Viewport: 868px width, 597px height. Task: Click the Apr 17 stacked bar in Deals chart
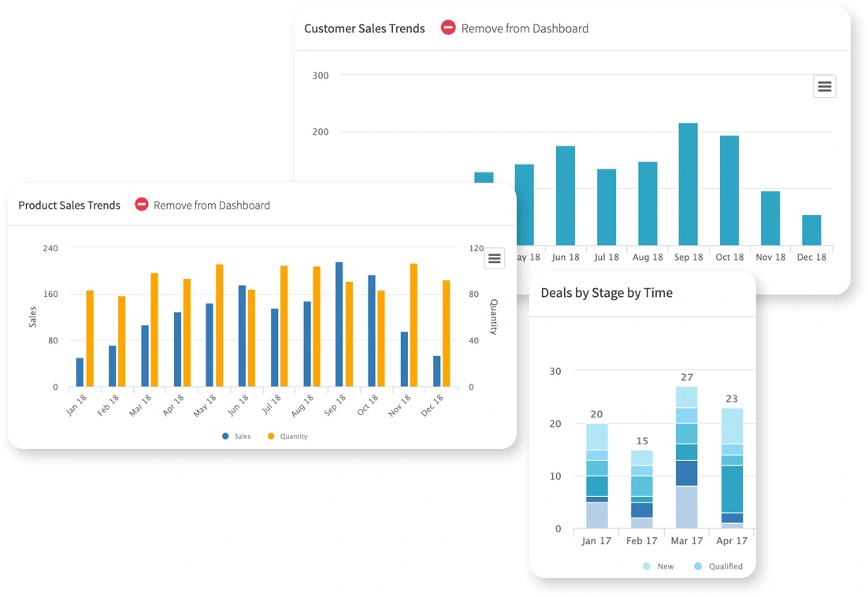pyautogui.click(x=732, y=468)
